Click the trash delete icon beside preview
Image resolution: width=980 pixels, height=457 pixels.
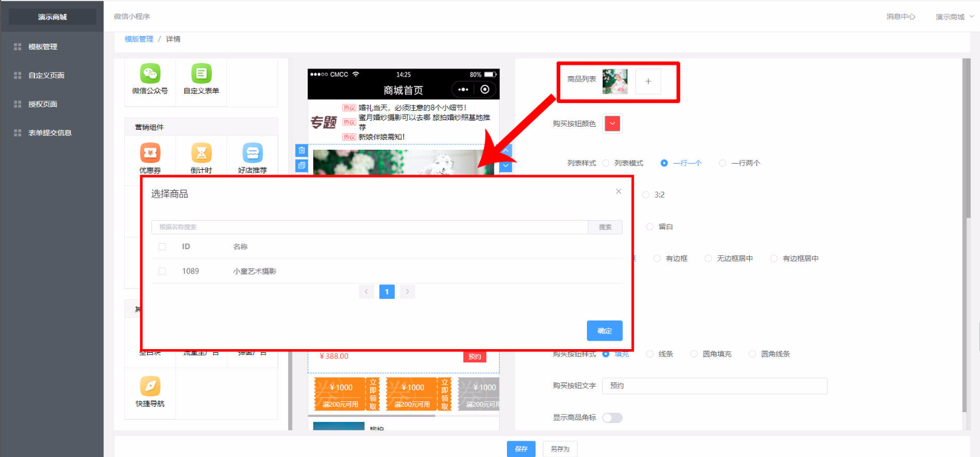tap(302, 150)
